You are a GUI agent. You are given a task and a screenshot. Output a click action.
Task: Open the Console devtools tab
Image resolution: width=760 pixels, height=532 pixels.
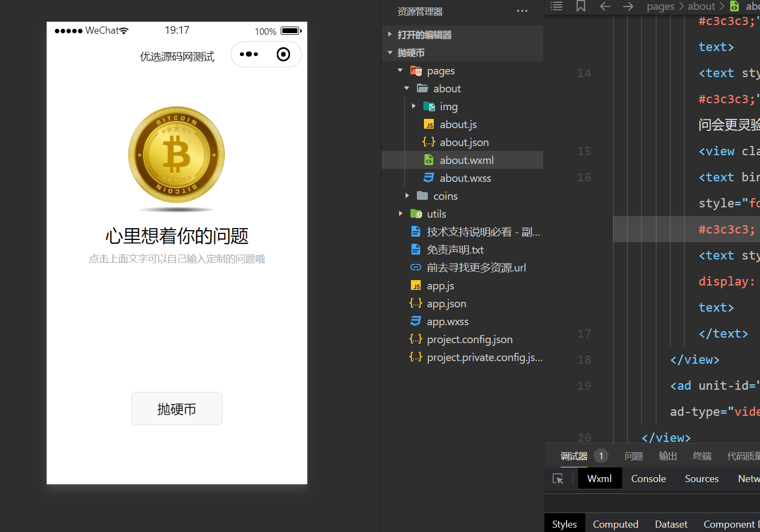(x=648, y=479)
